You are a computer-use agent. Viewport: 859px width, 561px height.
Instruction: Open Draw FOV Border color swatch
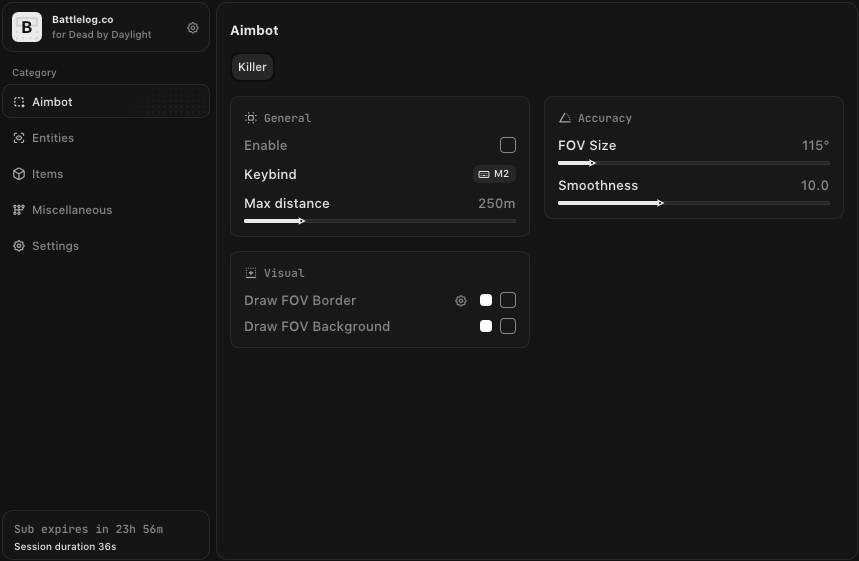point(486,300)
